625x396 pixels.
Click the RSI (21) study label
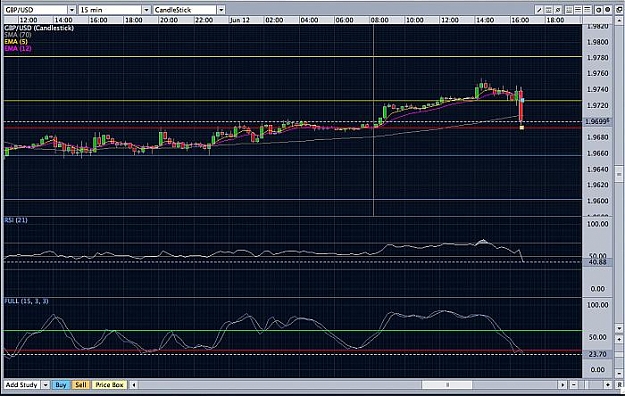[x=16, y=220]
